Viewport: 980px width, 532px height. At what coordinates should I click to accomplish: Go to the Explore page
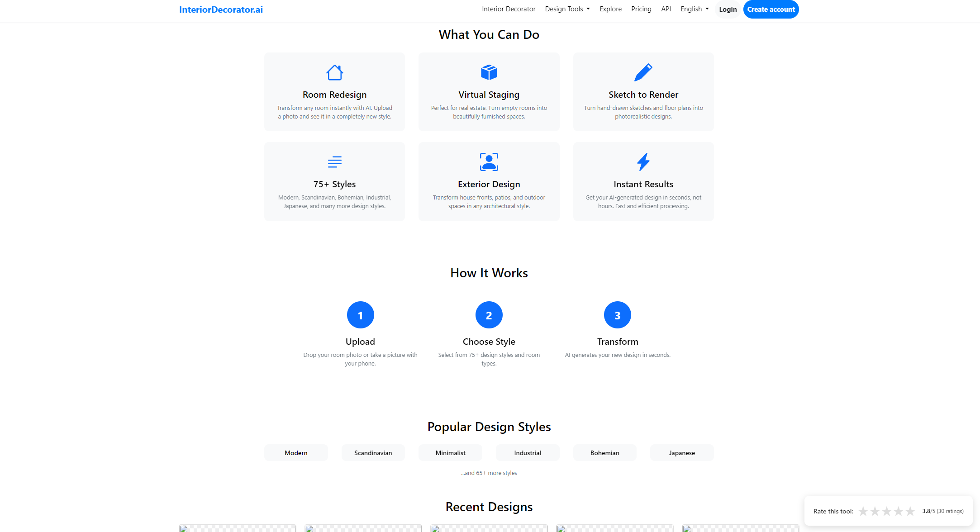pyautogui.click(x=610, y=9)
